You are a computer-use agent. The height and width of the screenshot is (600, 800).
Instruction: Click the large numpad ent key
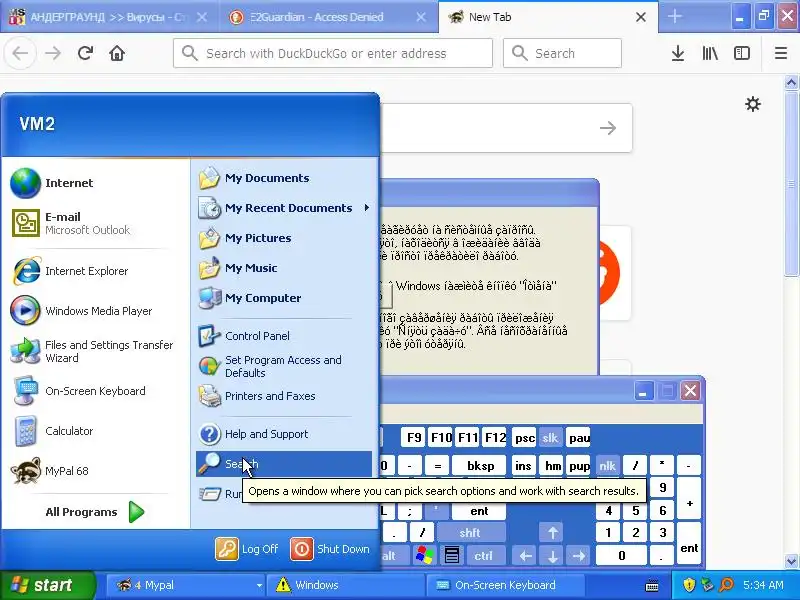689,543
